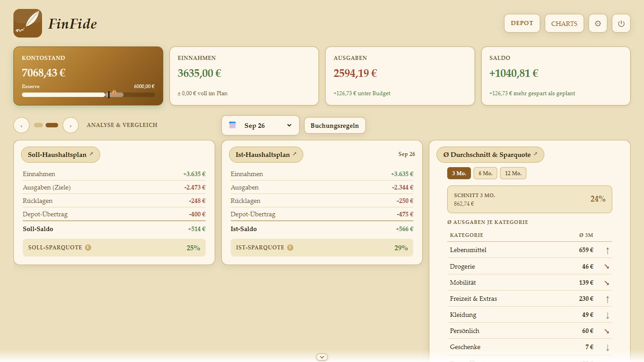The width and height of the screenshot is (644, 362).
Task: Click the info icon next to Soll-Sparquote
Action: (x=88, y=247)
